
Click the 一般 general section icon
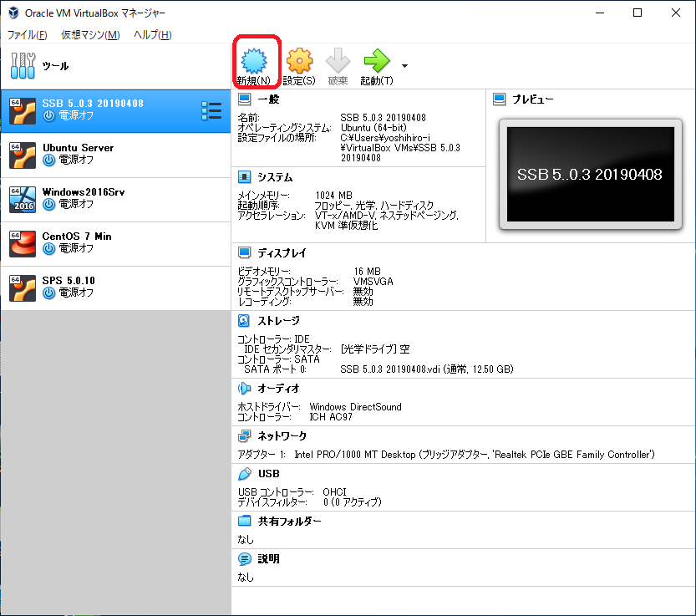[x=244, y=99]
